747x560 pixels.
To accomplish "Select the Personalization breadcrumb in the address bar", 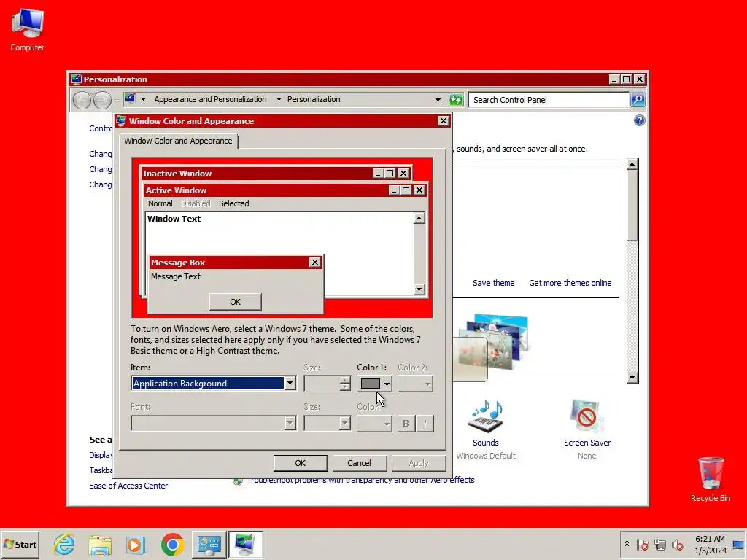I will coord(314,99).
